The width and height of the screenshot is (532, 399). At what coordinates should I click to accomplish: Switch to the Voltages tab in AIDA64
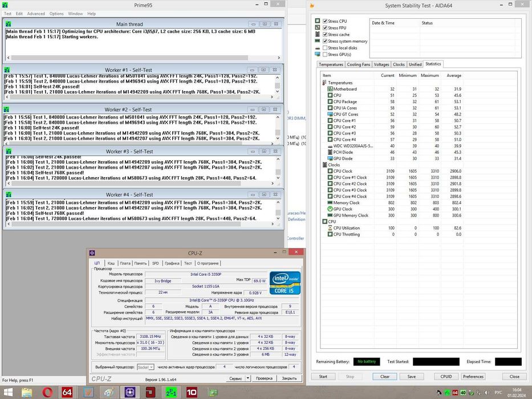381,64
